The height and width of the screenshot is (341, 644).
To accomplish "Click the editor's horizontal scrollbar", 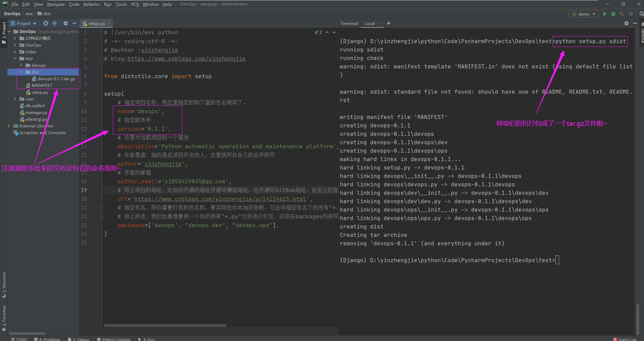I will tap(165, 325).
